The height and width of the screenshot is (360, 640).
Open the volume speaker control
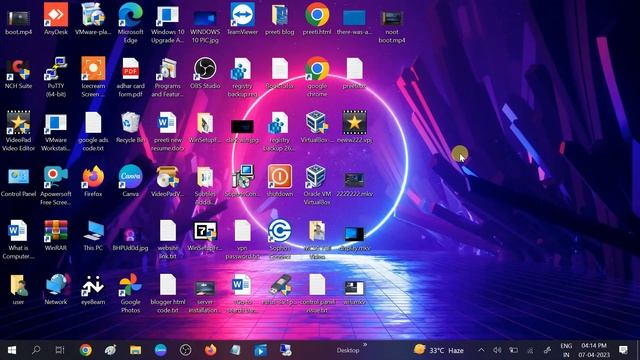click(497, 350)
